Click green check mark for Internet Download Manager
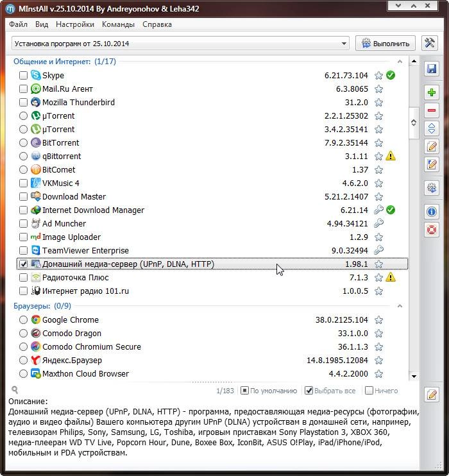 391,210
